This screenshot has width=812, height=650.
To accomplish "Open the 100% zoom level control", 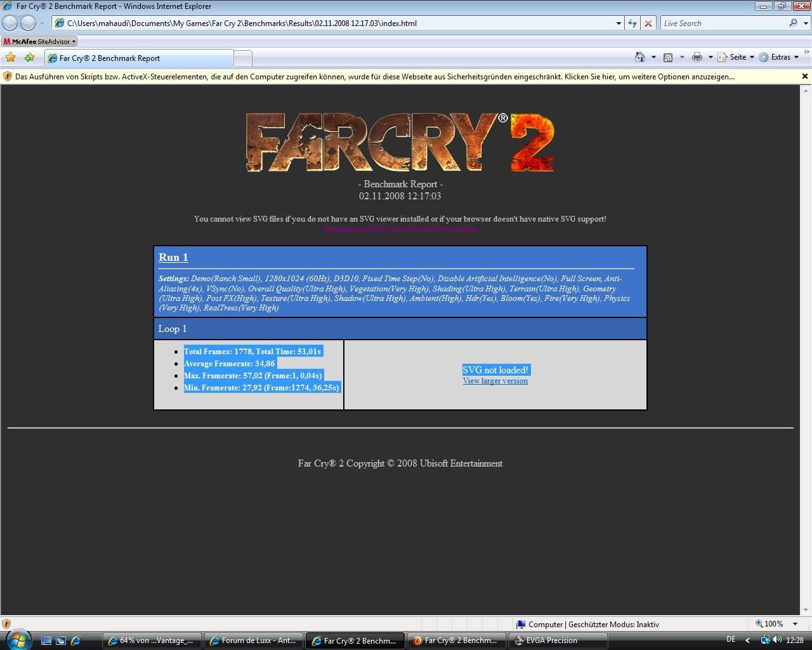I will click(770, 624).
